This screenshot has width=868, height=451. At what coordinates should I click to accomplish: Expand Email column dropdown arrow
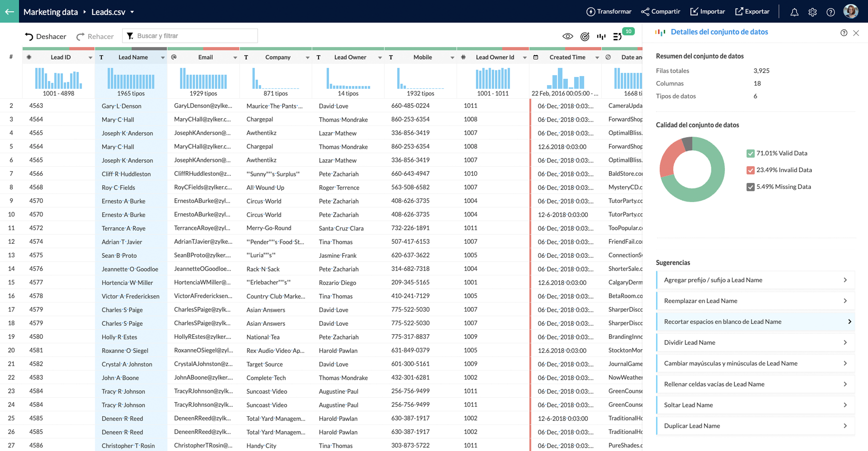pyautogui.click(x=235, y=58)
